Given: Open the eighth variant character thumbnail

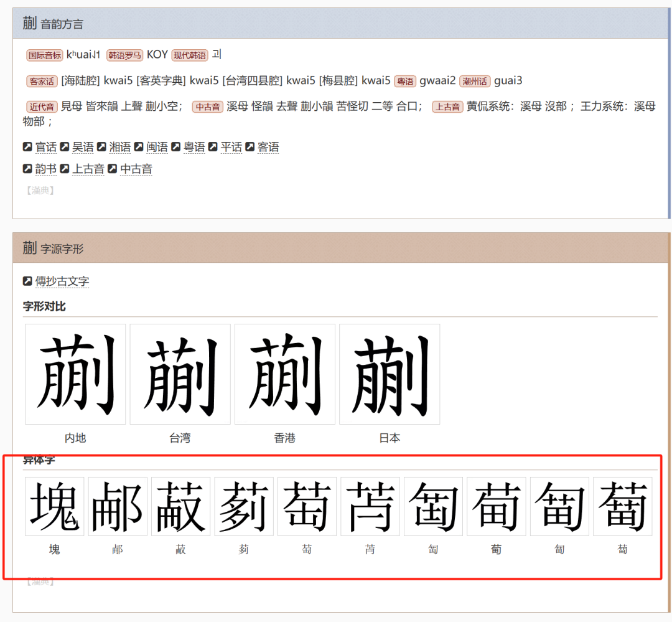Looking at the screenshot, I should pyautogui.click(x=497, y=506).
